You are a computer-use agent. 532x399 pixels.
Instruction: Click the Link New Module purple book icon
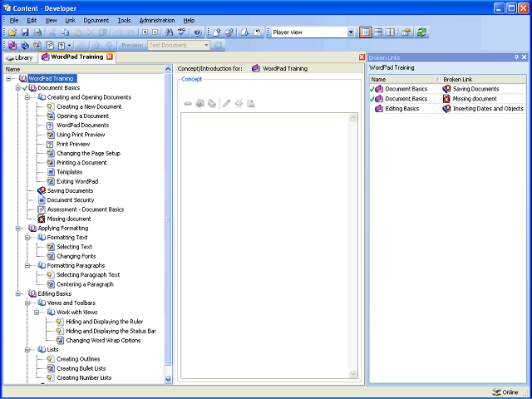(12, 45)
